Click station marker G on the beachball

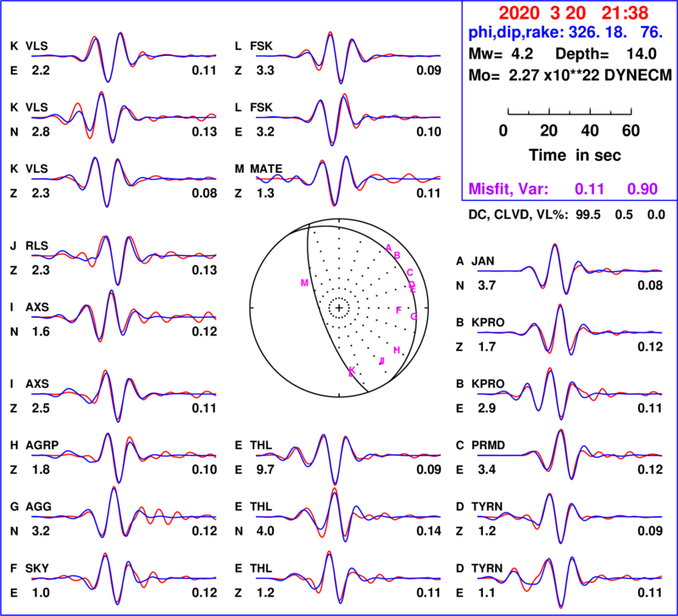(414, 317)
